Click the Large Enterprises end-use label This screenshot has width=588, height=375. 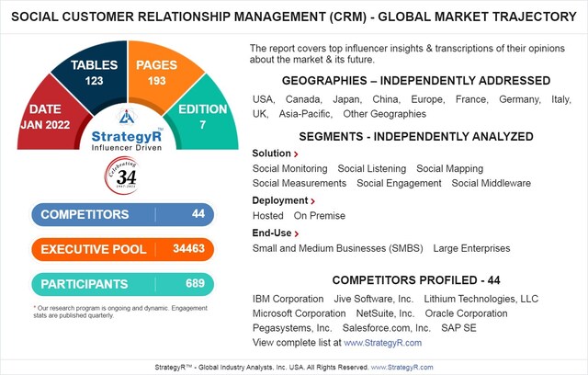tap(471, 248)
